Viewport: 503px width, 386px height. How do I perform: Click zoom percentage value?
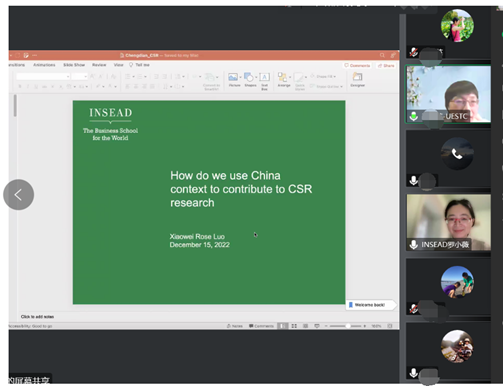(376, 326)
